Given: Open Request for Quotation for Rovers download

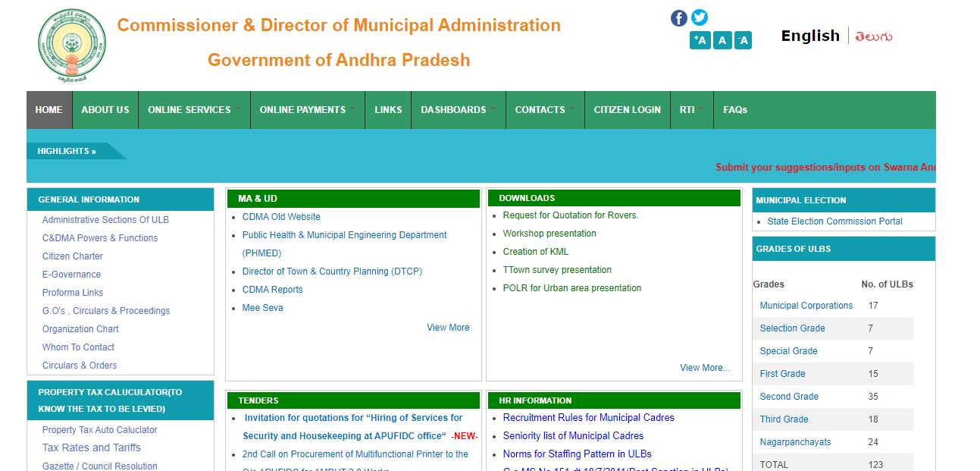Looking at the screenshot, I should tap(571, 215).
